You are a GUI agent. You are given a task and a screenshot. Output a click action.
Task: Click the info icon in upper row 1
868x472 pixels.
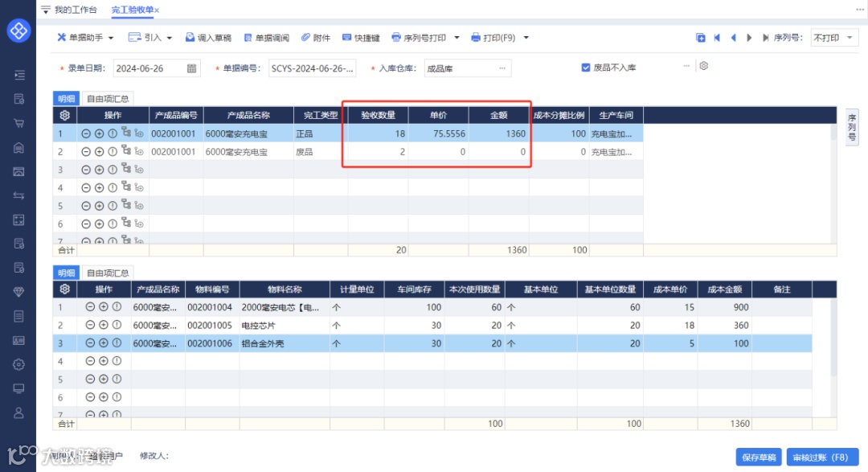[113, 133]
